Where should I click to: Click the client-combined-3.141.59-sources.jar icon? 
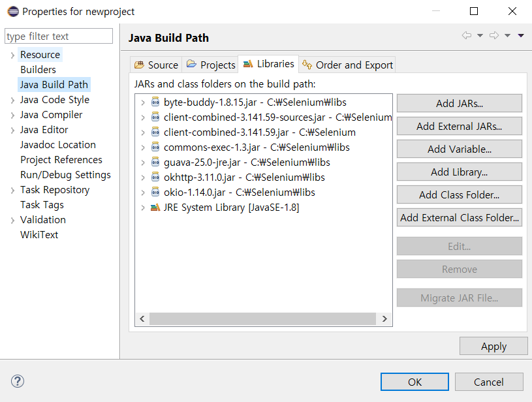click(x=155, y=117)
